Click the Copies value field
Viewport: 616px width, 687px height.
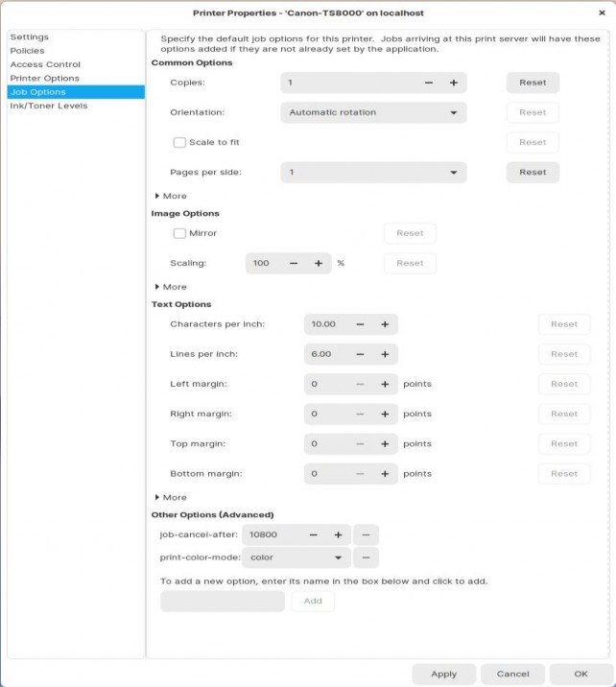pyautogui.click(x=348, y=83)
